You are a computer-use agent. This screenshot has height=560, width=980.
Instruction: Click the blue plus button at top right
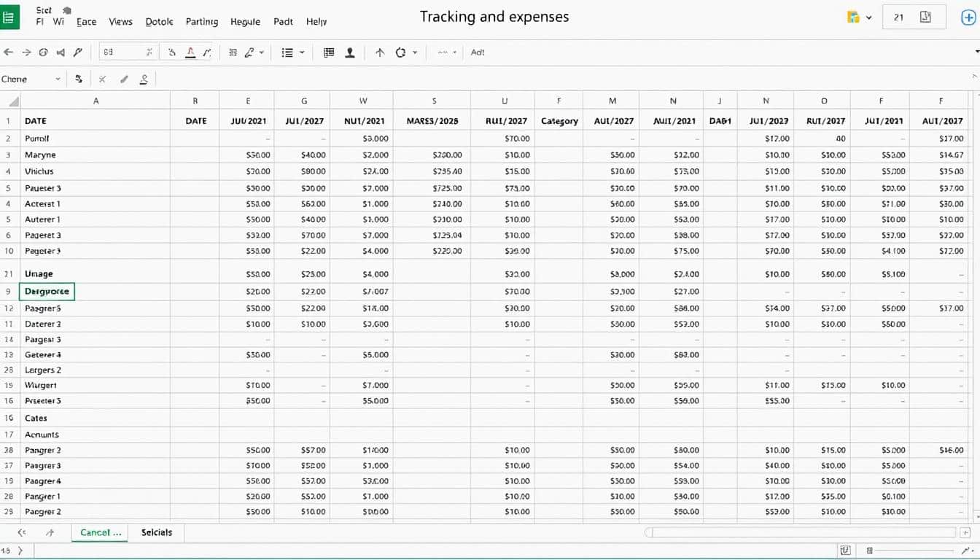pos(968,17)
